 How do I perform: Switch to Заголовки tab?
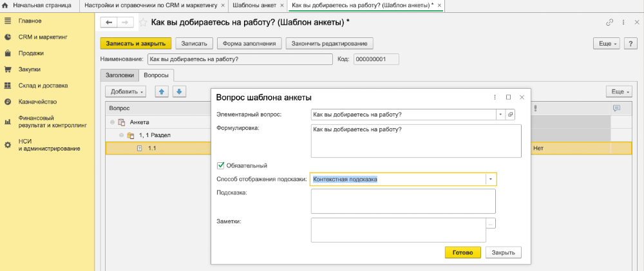click(120, 75)
